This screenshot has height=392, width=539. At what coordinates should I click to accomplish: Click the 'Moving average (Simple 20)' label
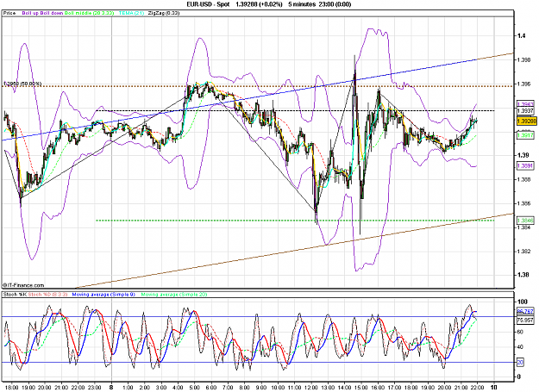(174, 295)
